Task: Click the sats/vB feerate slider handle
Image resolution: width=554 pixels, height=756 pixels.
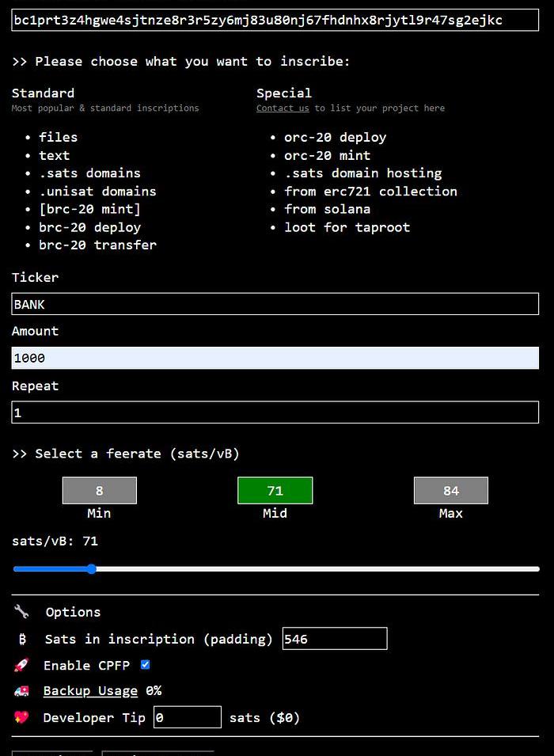Action: [92, 569]
